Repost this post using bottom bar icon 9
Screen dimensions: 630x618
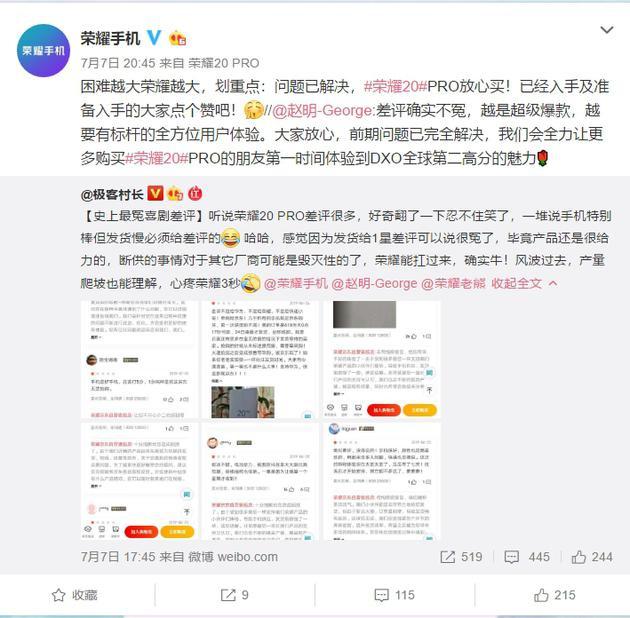click(234, 595)
